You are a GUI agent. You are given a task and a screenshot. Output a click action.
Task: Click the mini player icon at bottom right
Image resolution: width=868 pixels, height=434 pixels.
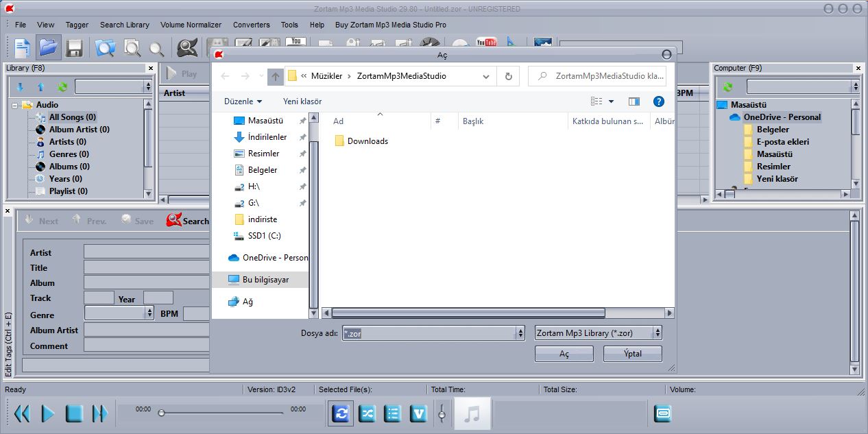662,413
